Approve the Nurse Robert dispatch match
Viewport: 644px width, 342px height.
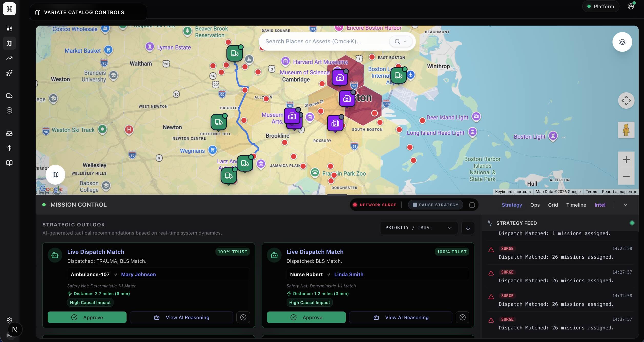tap(306, 317)
